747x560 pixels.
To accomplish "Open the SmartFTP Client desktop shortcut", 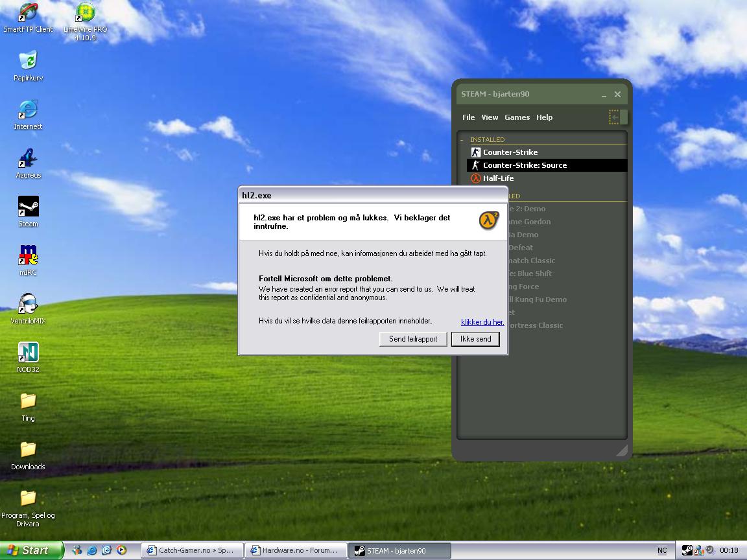I will pyautogui.click(x=28, y=18).
